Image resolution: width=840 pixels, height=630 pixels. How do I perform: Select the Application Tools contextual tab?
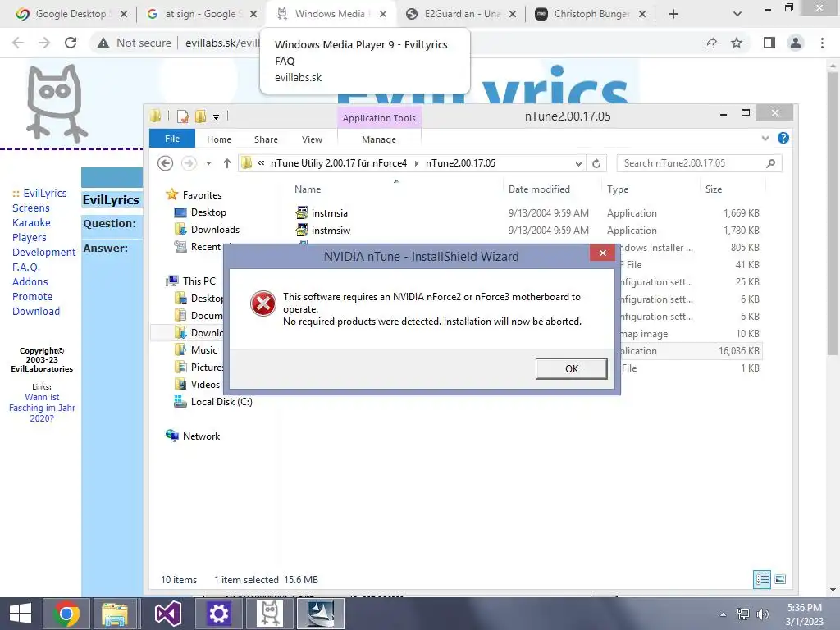379,118
